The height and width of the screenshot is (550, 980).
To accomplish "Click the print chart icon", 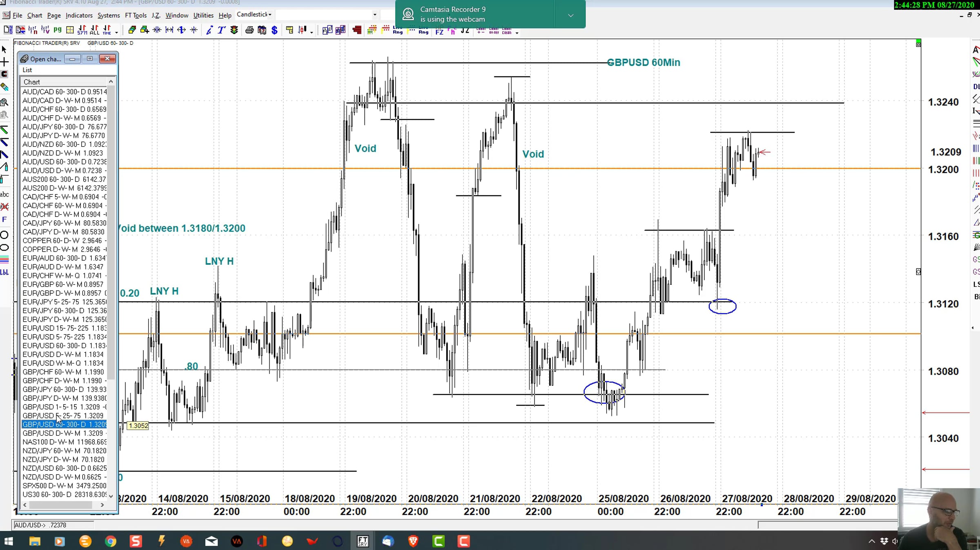I will (x=249, y=30).
